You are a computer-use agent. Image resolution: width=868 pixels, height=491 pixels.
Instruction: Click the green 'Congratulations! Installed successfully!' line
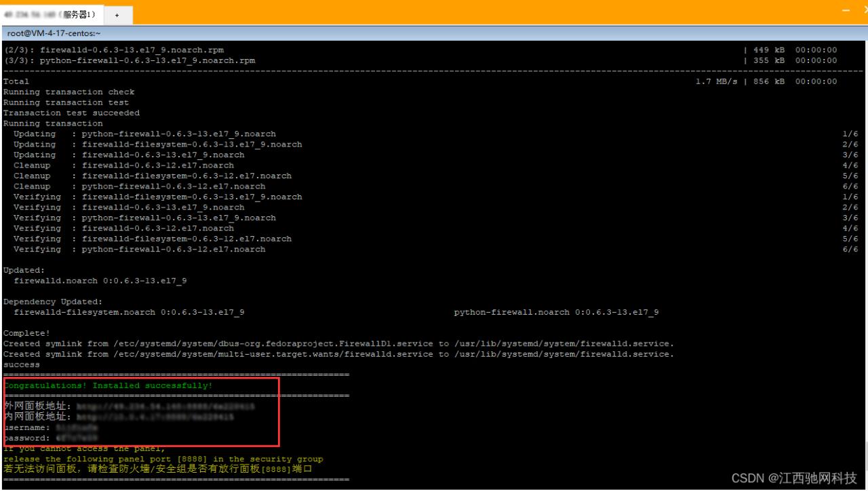pos(108,386)
